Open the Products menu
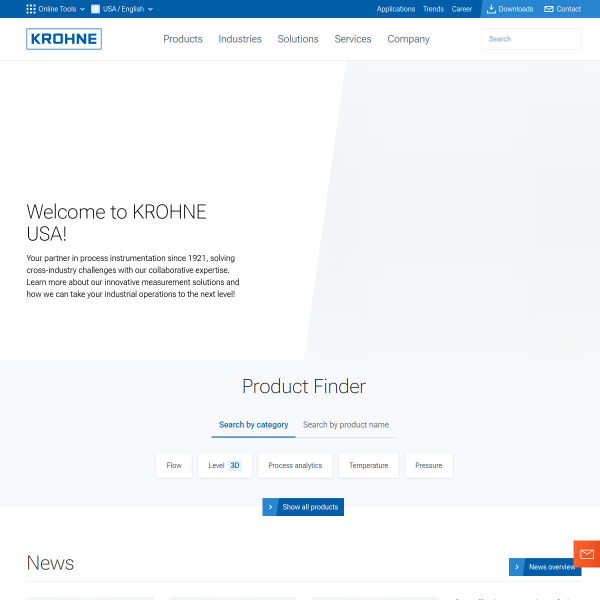This screenshot has width=600, height=600. pyautogui.click(x=183, y=39)
